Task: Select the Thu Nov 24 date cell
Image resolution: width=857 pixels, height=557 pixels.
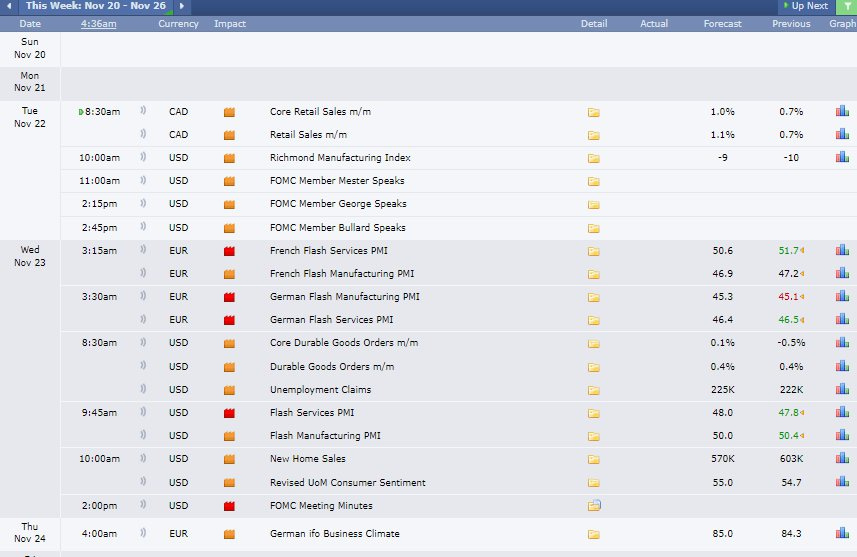Action: [30, 532]
